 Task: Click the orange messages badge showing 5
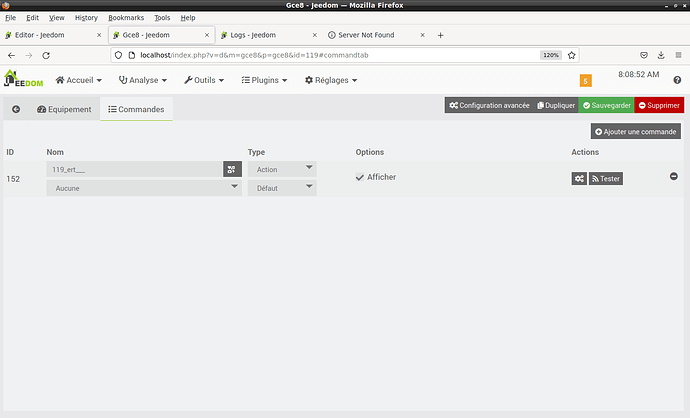coord(586,81)
